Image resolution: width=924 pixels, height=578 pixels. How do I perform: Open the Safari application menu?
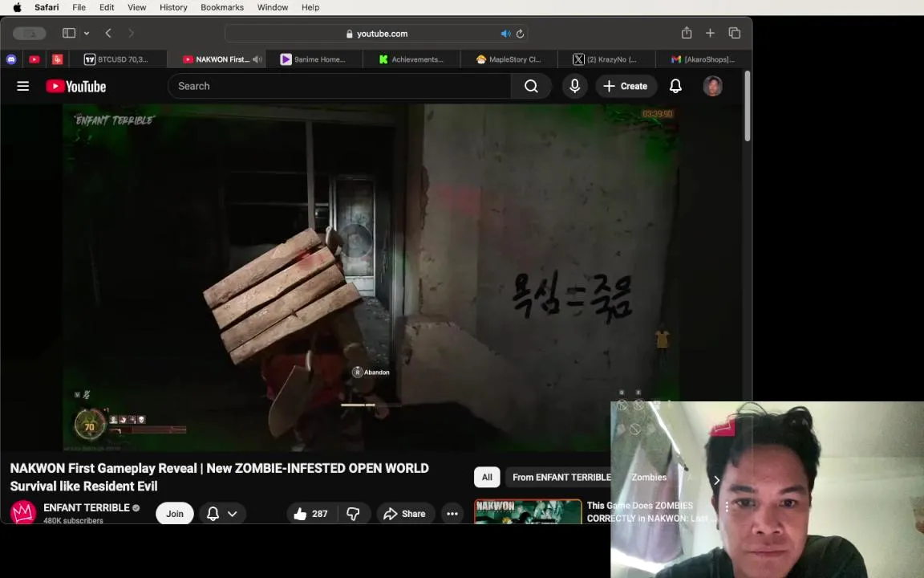point(47,7)
